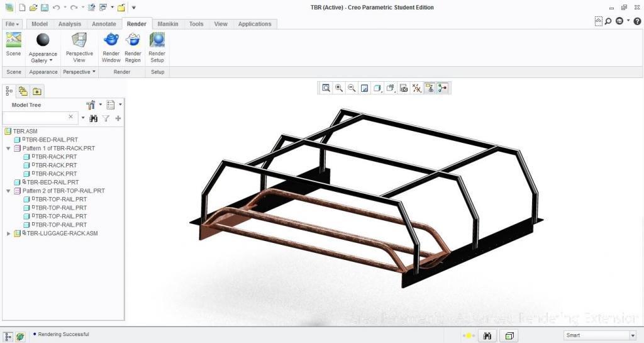
Task: Switch to the View ribbon tab
Action: tap(221, 24)
